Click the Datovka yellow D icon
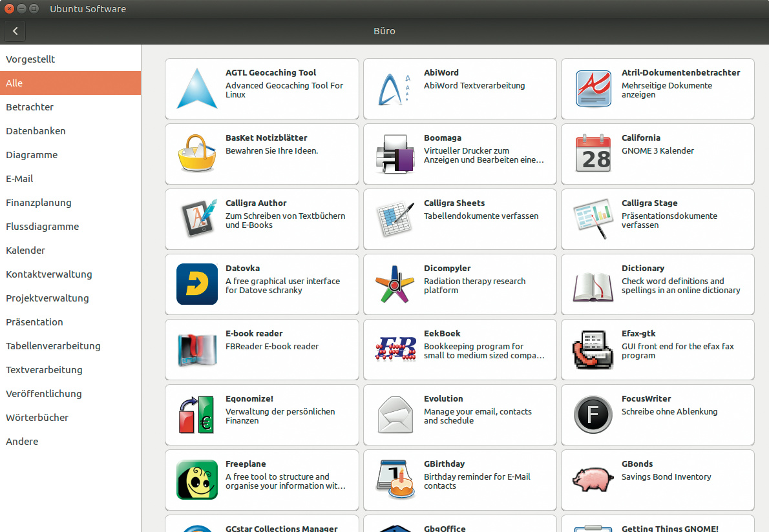This screenshot has width=769, height=532. 196,284
